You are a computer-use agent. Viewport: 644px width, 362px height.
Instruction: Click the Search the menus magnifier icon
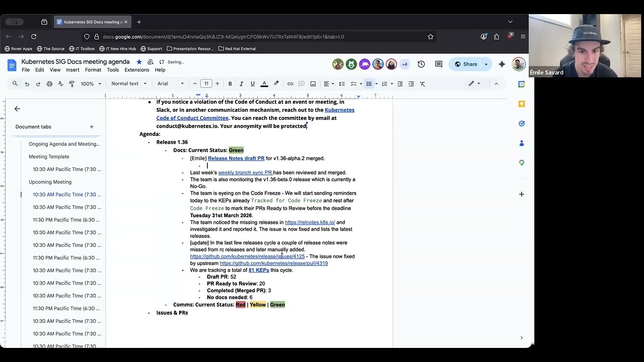coord(15,83)
